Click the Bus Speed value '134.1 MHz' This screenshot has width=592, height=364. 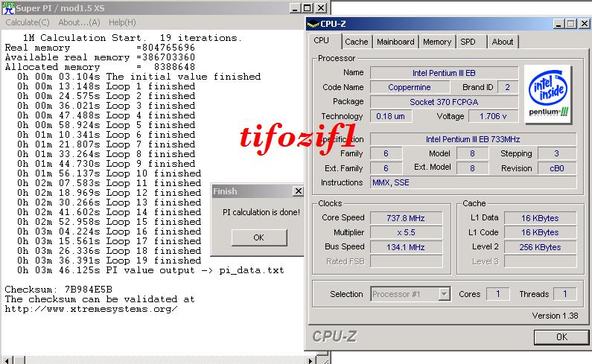pos(407,247)
